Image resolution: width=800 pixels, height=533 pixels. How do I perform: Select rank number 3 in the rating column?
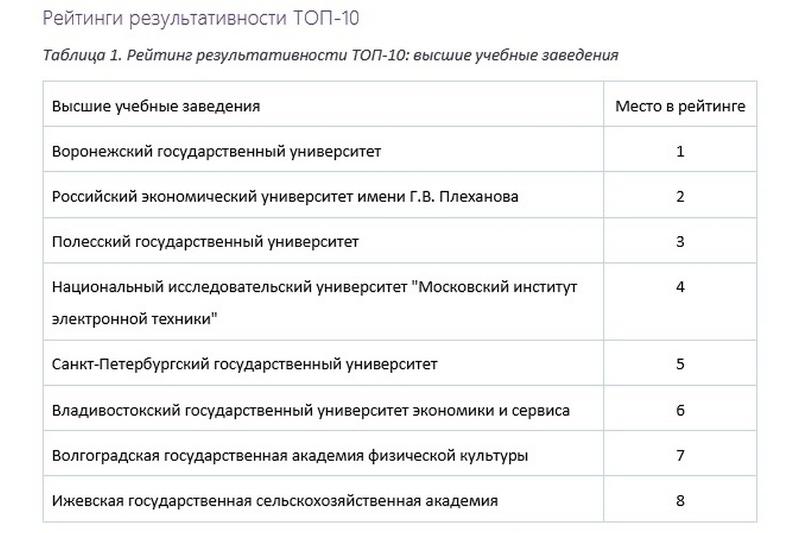coord(680,241)
